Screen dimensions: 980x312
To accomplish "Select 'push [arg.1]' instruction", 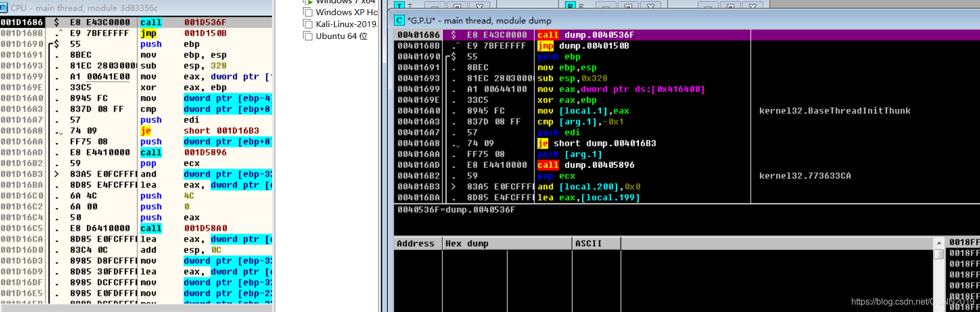I will (570, 154).
